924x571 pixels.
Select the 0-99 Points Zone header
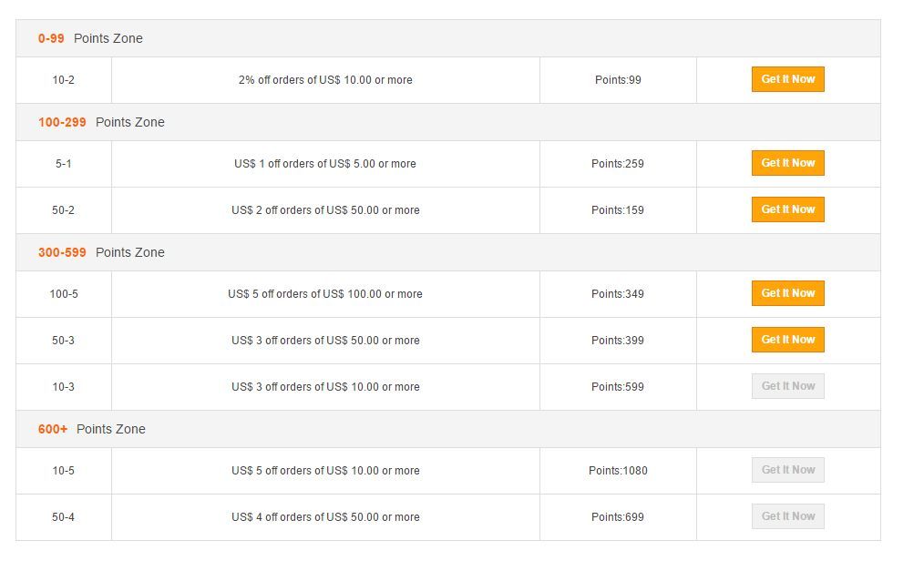90,38
